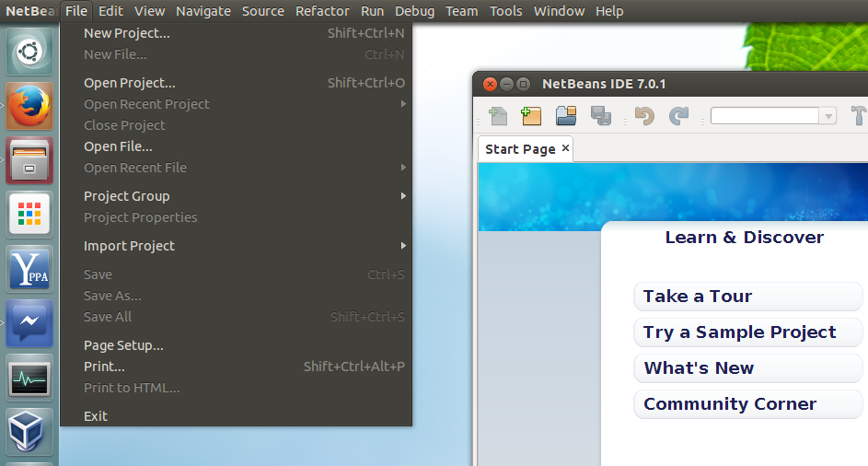Screen dimensions: 868x466
Task: Open the Refactor menu
Action: 322,11
